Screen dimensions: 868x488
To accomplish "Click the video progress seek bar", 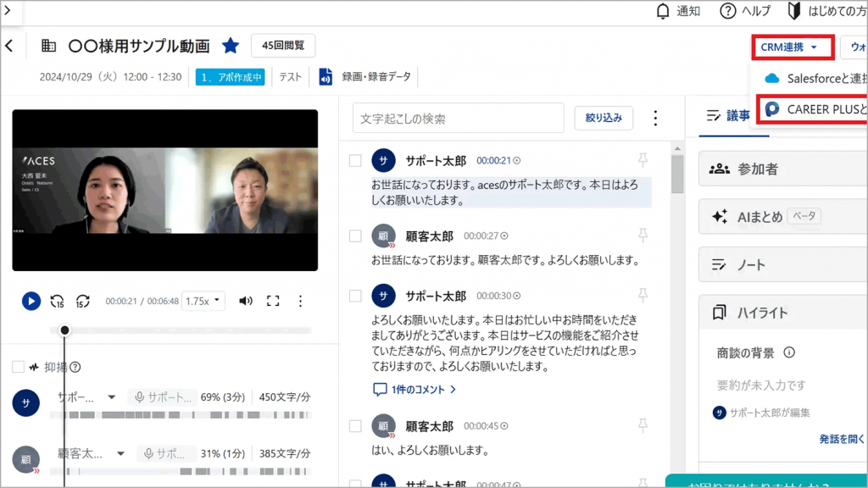I will pos(186,330).
